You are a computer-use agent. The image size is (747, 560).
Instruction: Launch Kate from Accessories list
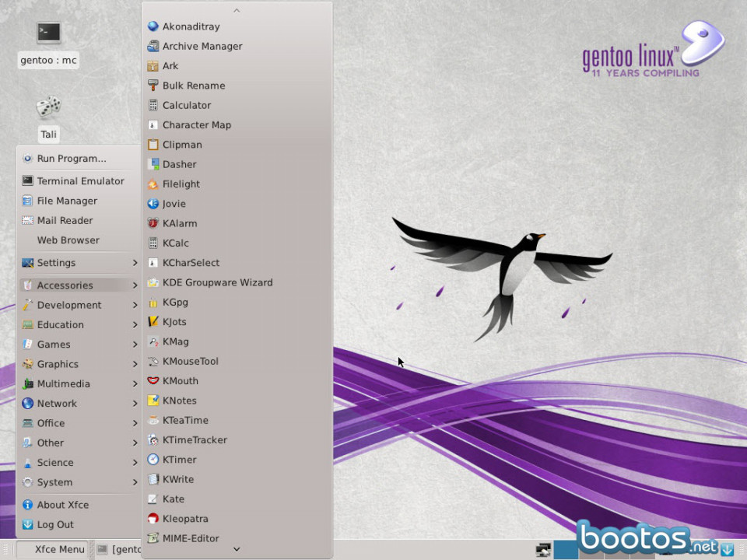point(237,499)
